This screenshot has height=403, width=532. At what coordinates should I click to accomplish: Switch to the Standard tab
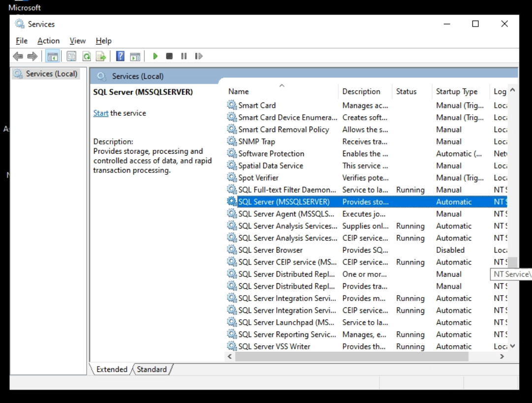(x=152, y=369)
